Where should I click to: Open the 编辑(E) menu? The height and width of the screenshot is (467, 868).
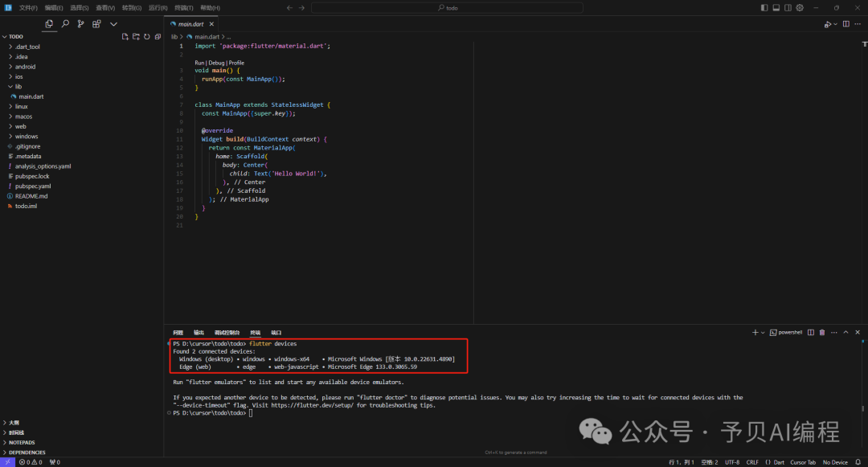[x=54, y=8]
